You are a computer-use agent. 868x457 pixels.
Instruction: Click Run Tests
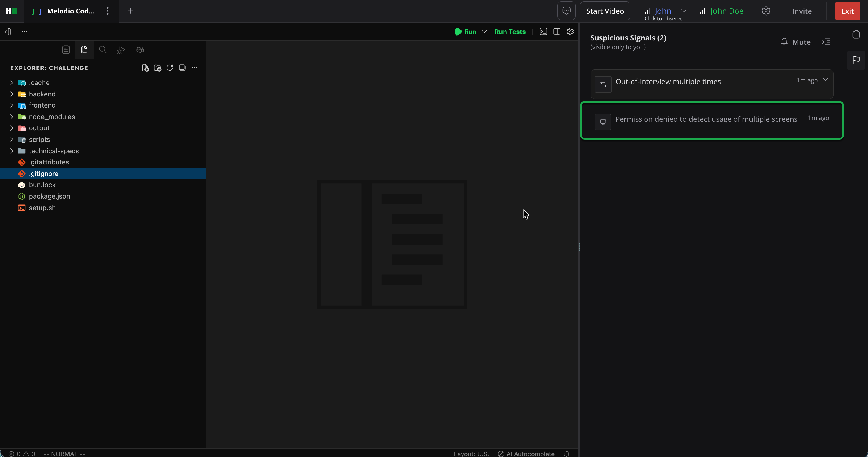[x=510, y=32]
